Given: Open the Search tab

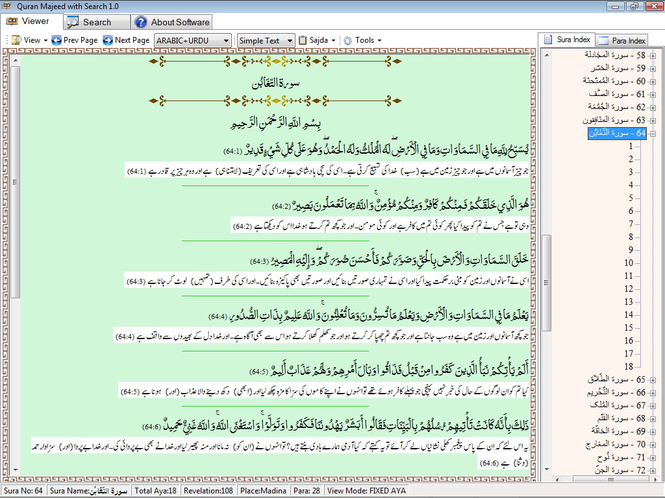Looking at the screenshot, I should coord(97,22).
